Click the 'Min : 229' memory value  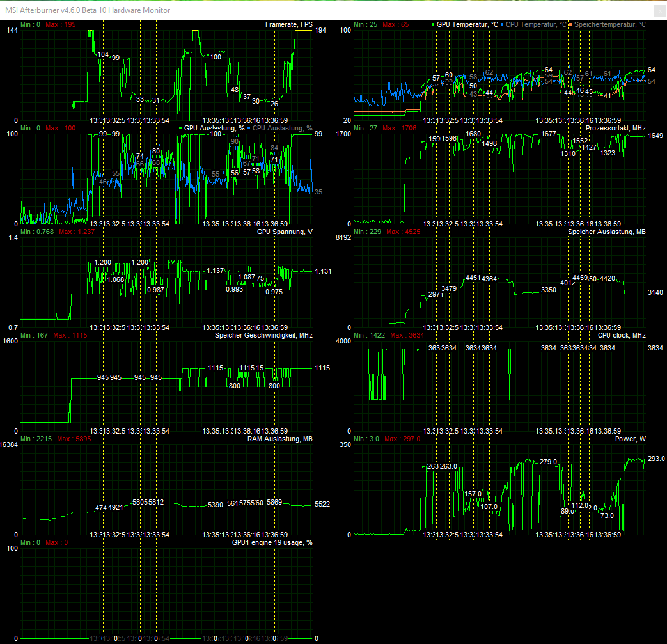coord(367,232)
